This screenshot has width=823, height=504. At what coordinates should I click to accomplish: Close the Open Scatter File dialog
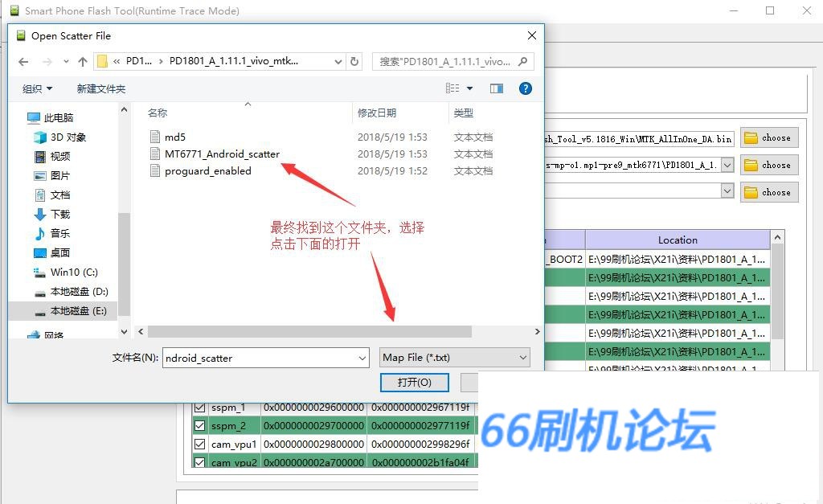pyautogui.click(x=532, y=35)
